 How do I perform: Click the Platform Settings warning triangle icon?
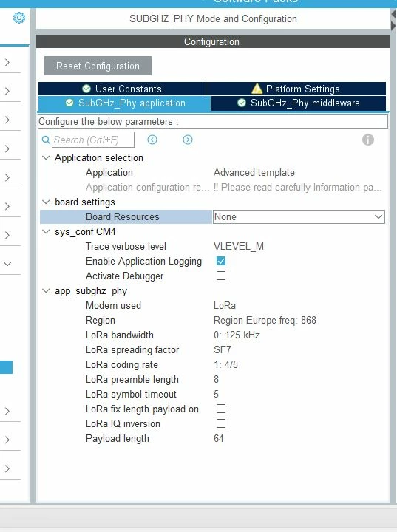point(257,89)
